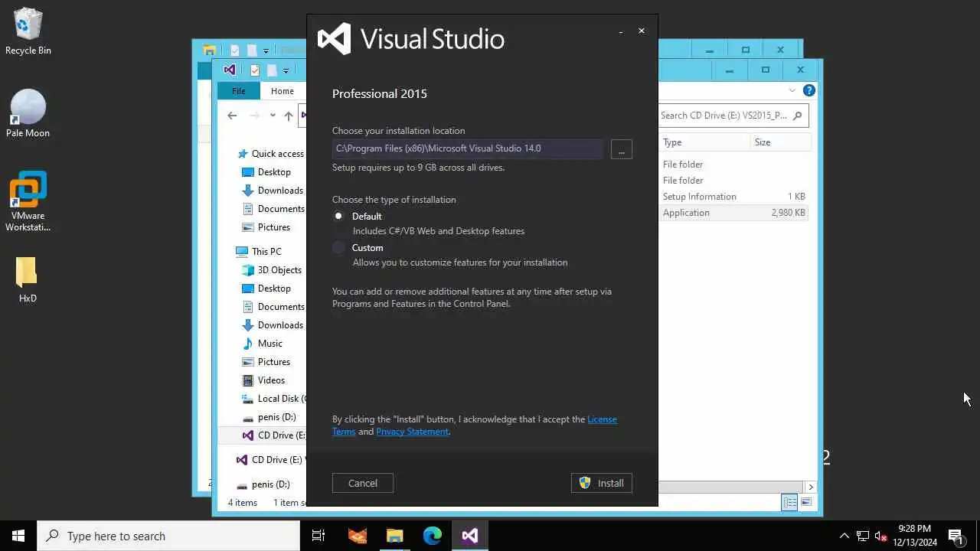Open quick access toolbar dropdown in rear Explorer window
The width and height of the screenshot is (980, 551).
pos(266,51)
